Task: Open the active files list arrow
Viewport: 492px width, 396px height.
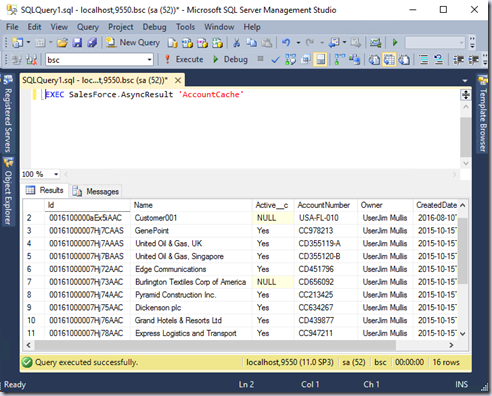Action: (x=465, y=81)
